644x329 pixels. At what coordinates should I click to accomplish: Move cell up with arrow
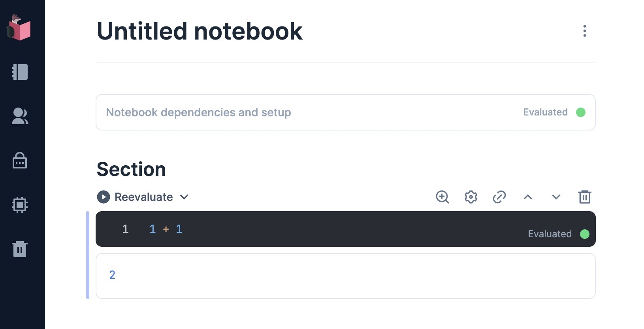tap(528, 197)
